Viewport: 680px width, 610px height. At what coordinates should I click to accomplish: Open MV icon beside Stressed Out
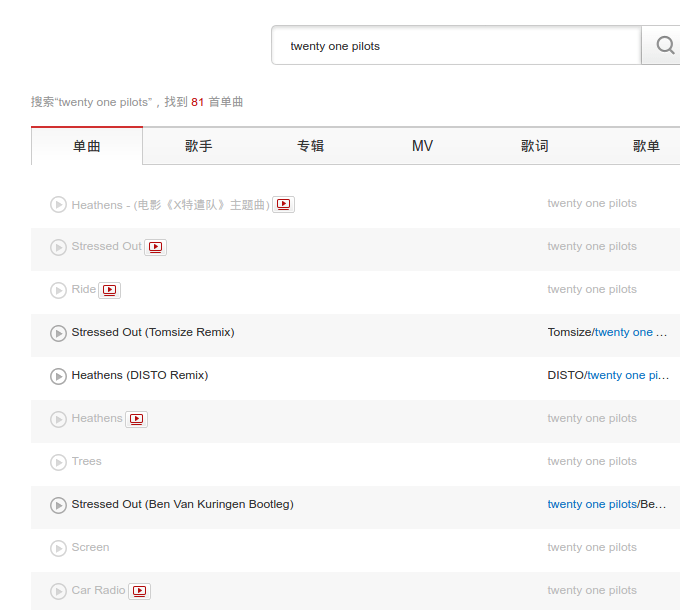click(x=155, y=247)
